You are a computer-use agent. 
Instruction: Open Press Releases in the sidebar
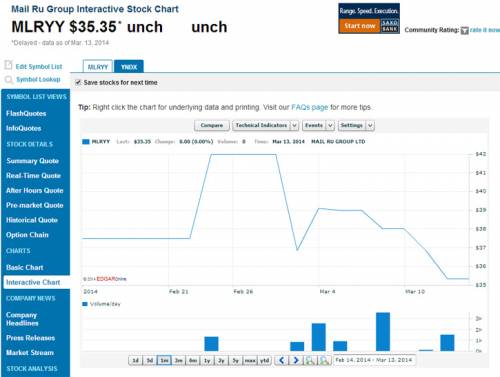tap(30, 338)
